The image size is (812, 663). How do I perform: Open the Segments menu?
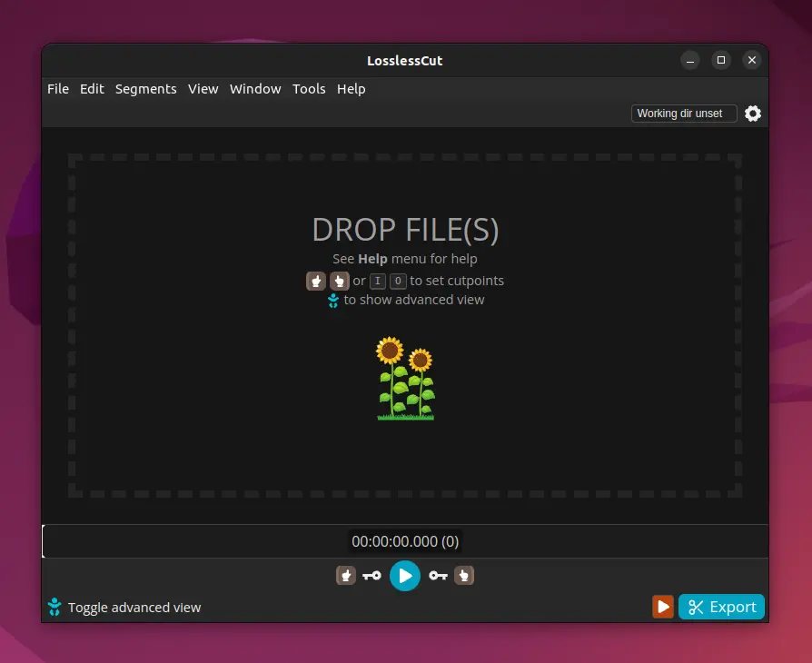[145, 89]
